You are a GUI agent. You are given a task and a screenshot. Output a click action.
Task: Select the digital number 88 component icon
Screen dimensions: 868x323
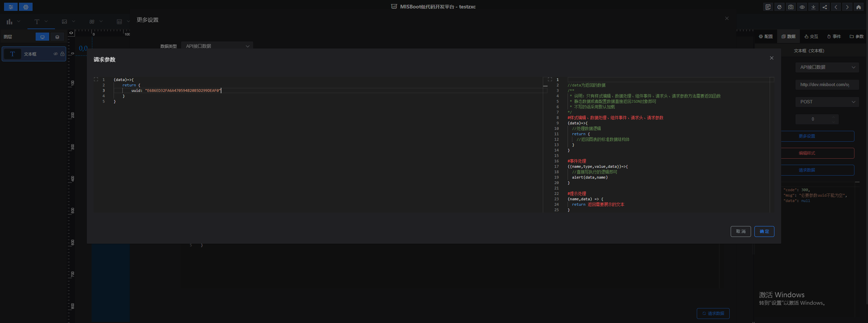(x=92, y=22)
